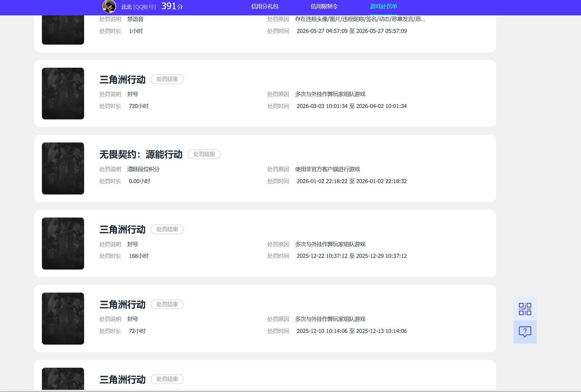
Task: Click the user avatar in the header
Action: tap(109, 6)
